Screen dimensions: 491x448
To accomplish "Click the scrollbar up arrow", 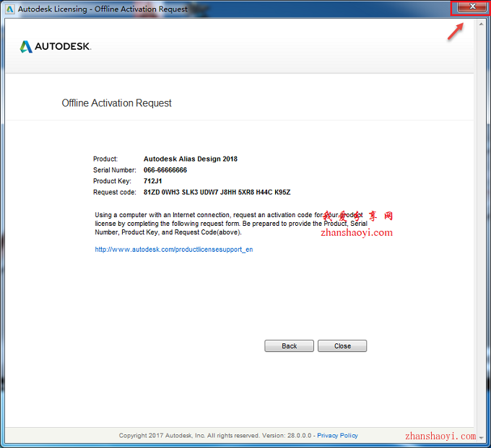I will [x=481, y=24].
